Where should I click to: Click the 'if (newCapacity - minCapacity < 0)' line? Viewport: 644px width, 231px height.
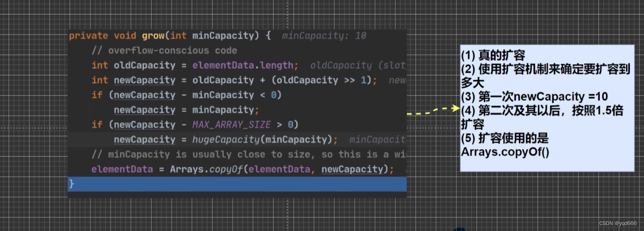pos(187,95)
